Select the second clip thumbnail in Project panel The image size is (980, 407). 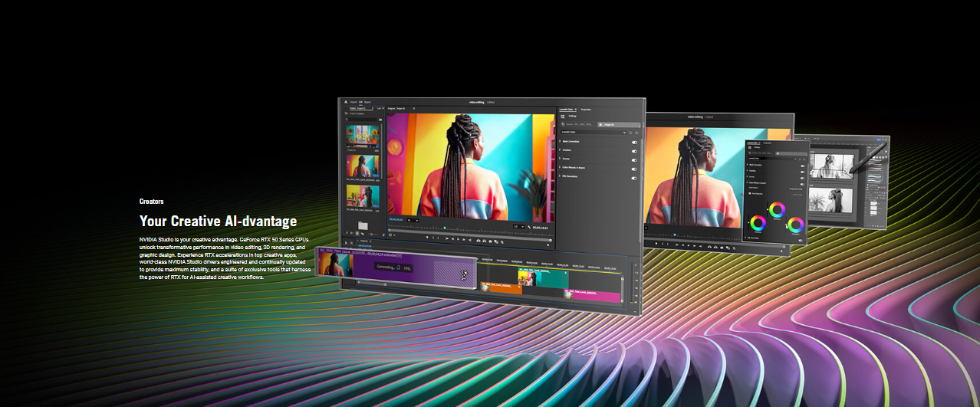coord(363,166)
